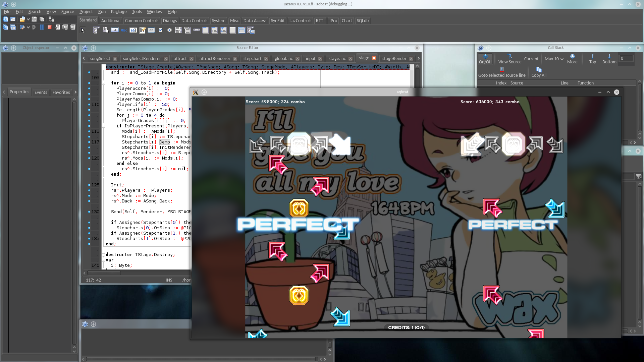Open the dropdown arrow next to Open icon
The image size is (644, 362).
[x=28, y=19]
